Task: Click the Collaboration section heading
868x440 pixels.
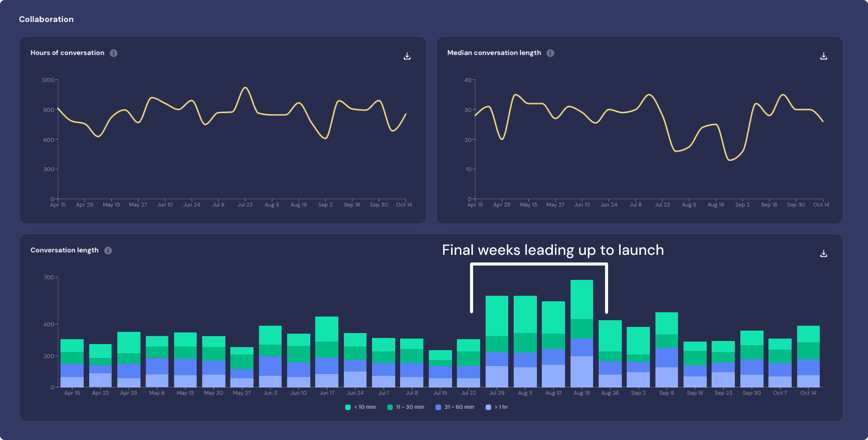Action: (46, 19)
